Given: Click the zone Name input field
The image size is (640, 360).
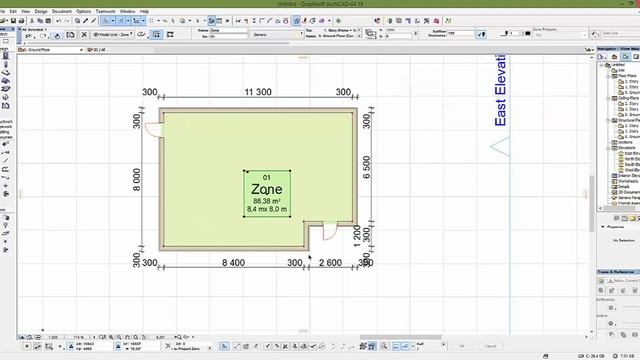Looking at the screenshot, I should 229,31.
